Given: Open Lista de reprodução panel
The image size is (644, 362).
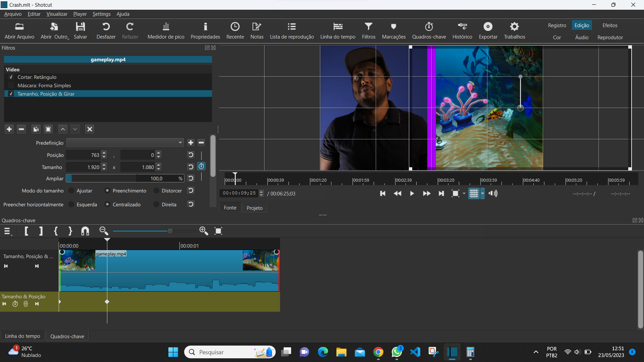Looking at the screenshot, I should pyautogui.click(x=292, y=31).
